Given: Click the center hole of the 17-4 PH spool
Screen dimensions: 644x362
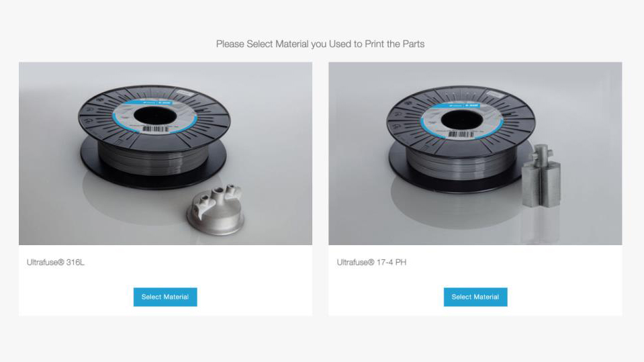Looking at the screenshot, I should (x=461, y=119).
